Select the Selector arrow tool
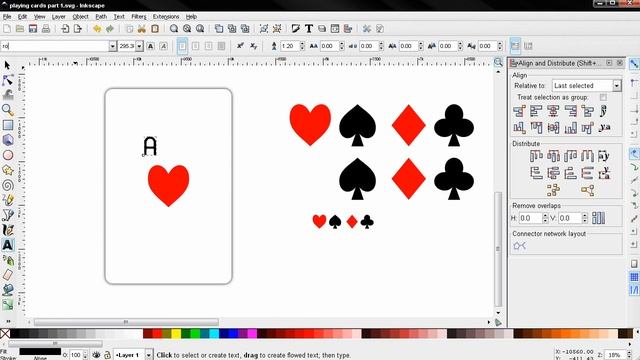Image resolution: width=640 pixels, height=360 pixels. tap(7, 65)
